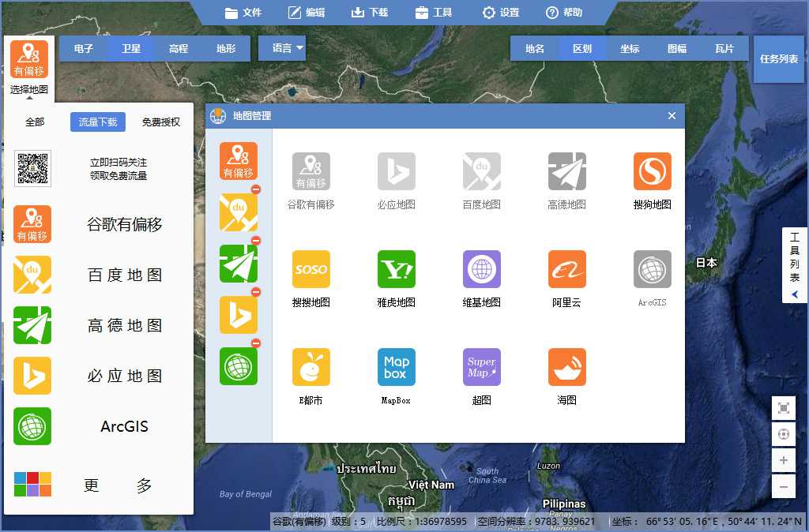Select the 流量下载 tab
The height and width of the screenshot is (532, 809).
click(x=97, y=122)
